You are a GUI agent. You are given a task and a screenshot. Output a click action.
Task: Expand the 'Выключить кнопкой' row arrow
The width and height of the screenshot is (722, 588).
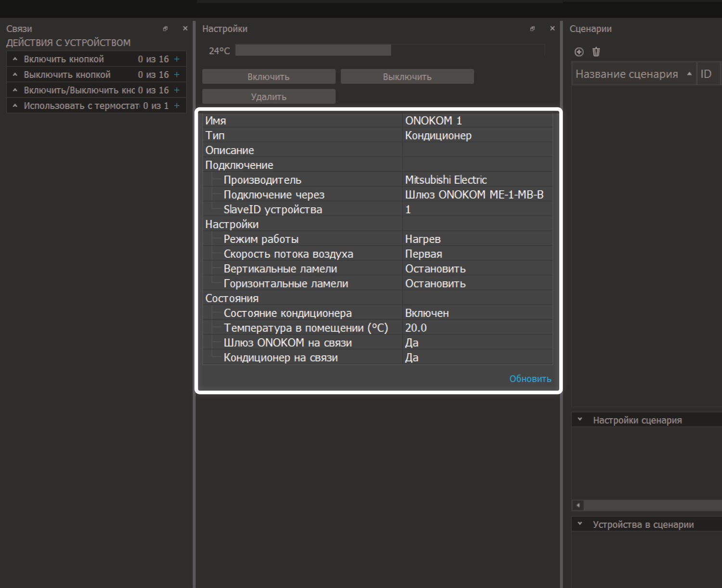coord(15,75)
